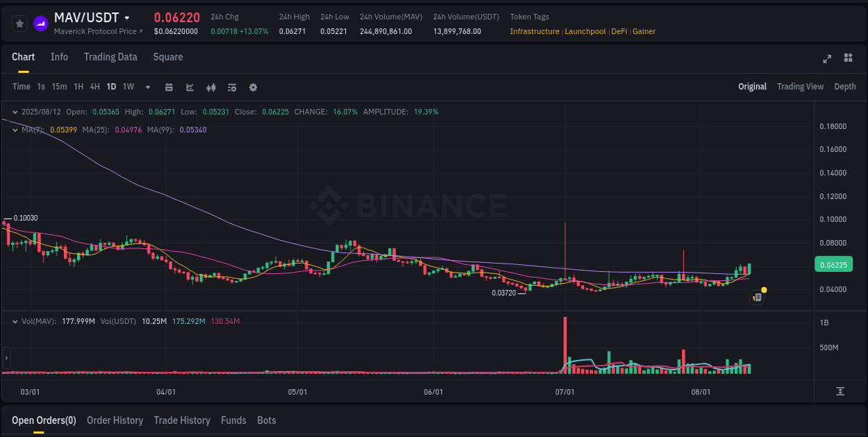Open the chart display settings gear icon

tap(253, 87)
